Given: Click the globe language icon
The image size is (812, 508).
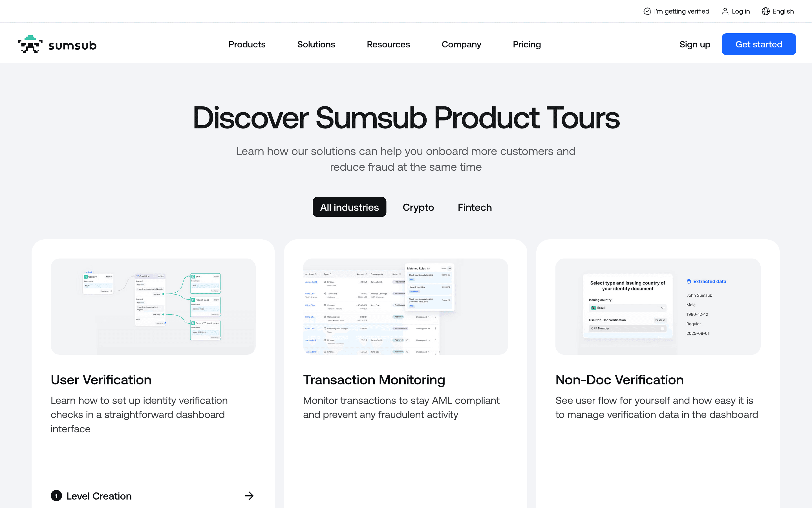Looking at the screenshot, I should point(765,11).
